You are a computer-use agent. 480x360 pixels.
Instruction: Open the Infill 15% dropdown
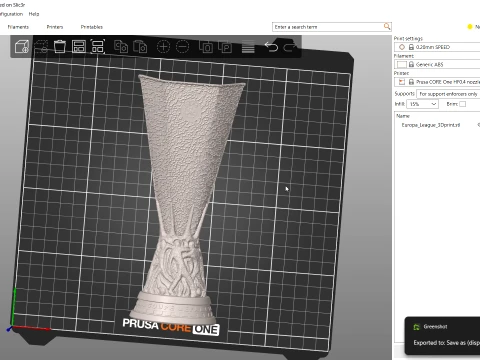coord(422,104)
